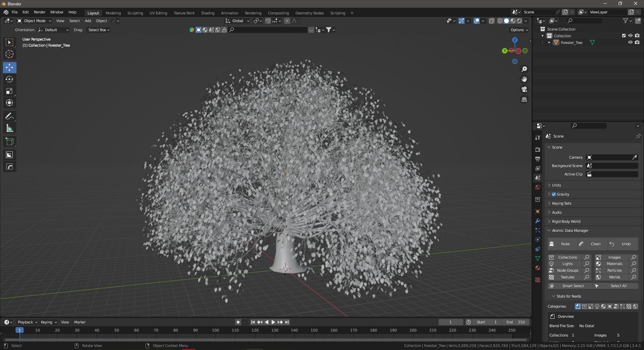Open the Render properties tab

click(x=538, y=149)
